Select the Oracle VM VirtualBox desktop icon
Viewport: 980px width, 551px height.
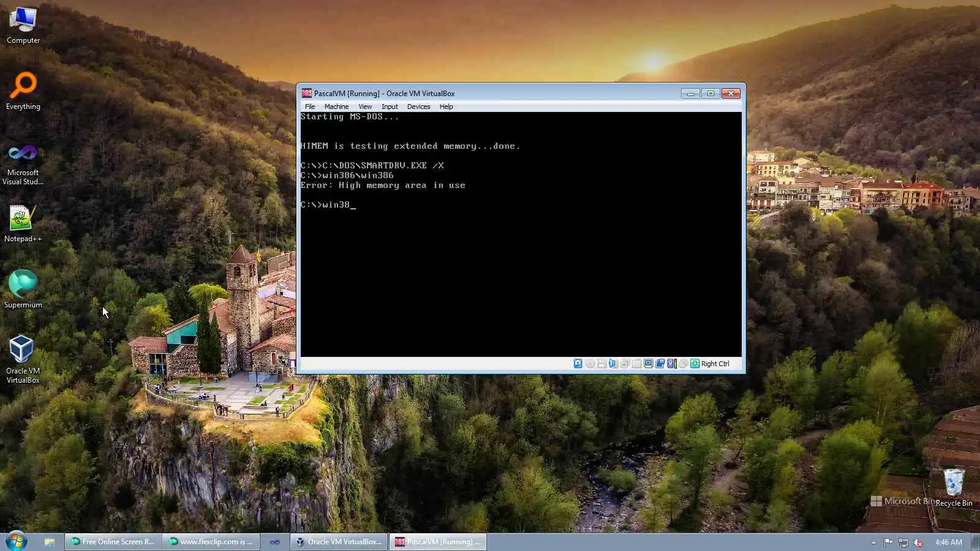23,359
